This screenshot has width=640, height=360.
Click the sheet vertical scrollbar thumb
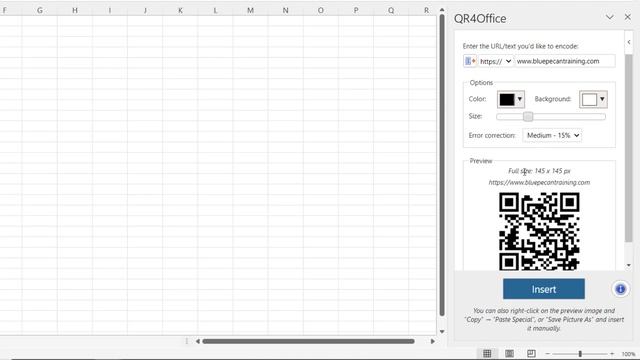[x=442, y=165]
